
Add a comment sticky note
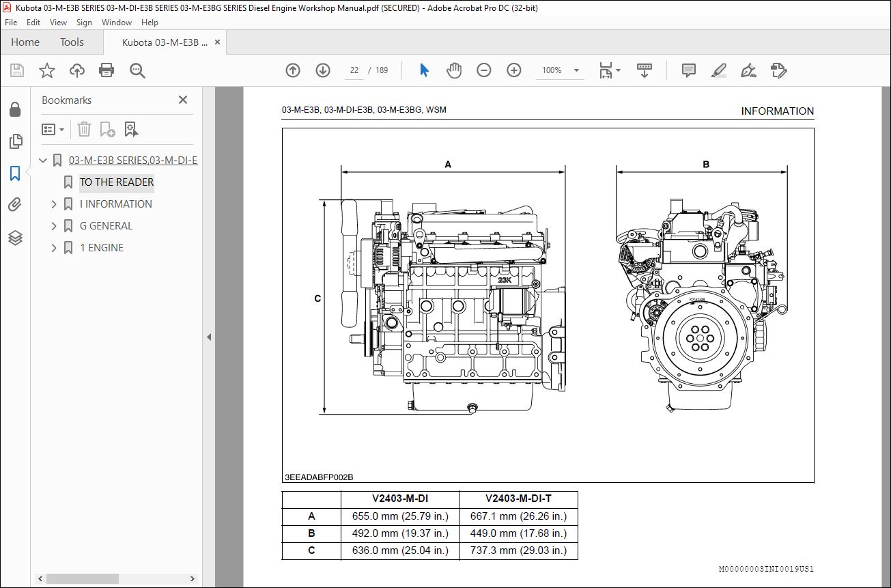(x=689, y=70)
